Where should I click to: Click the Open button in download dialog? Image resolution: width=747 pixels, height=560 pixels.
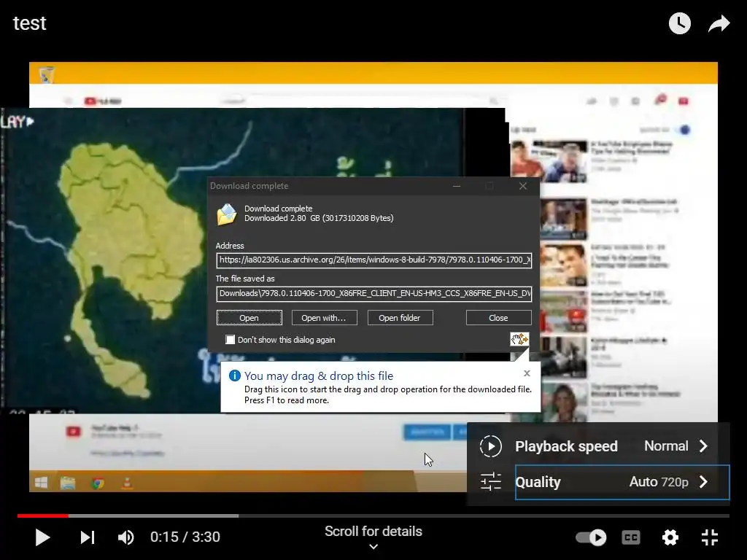pos(249,318)
